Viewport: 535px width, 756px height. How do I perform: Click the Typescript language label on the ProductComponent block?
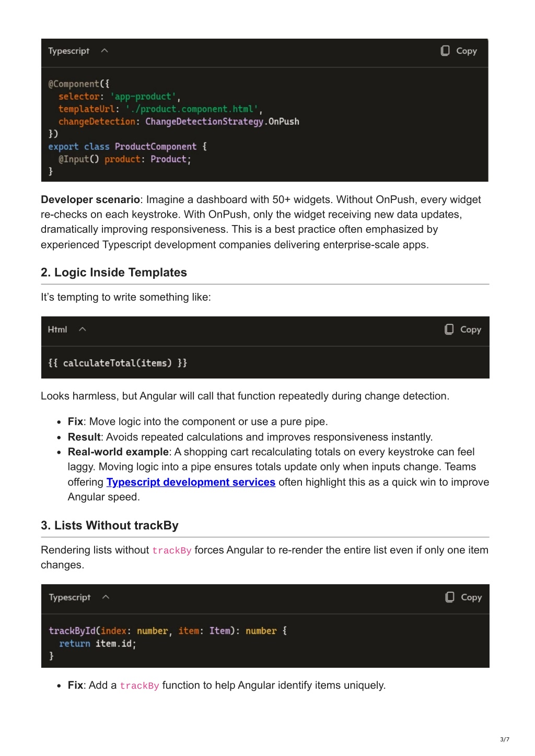coord(69,51)
